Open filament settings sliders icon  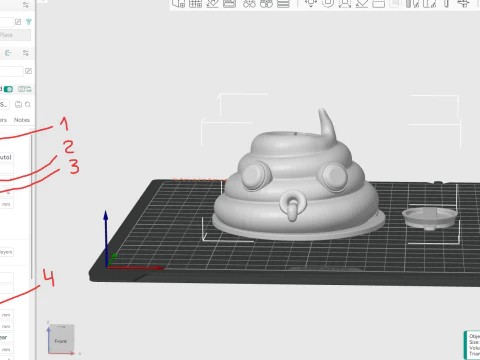click(26, 53)
